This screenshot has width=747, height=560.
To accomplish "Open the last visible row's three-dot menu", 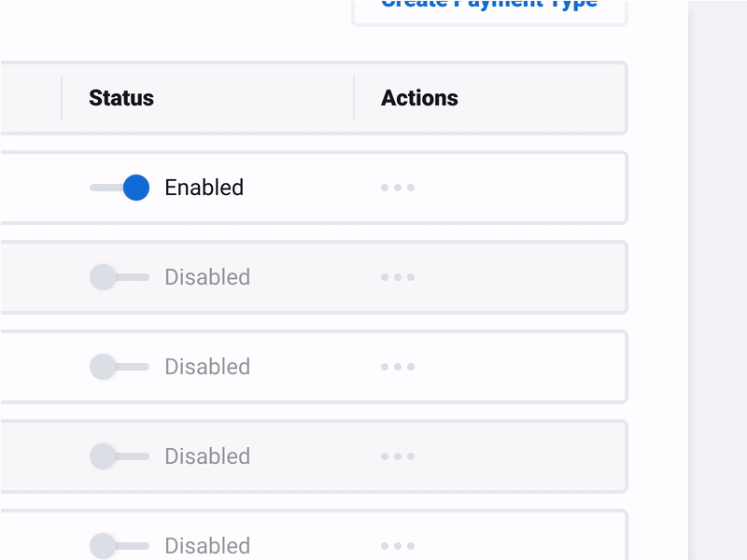I will (x=399, y=545).
